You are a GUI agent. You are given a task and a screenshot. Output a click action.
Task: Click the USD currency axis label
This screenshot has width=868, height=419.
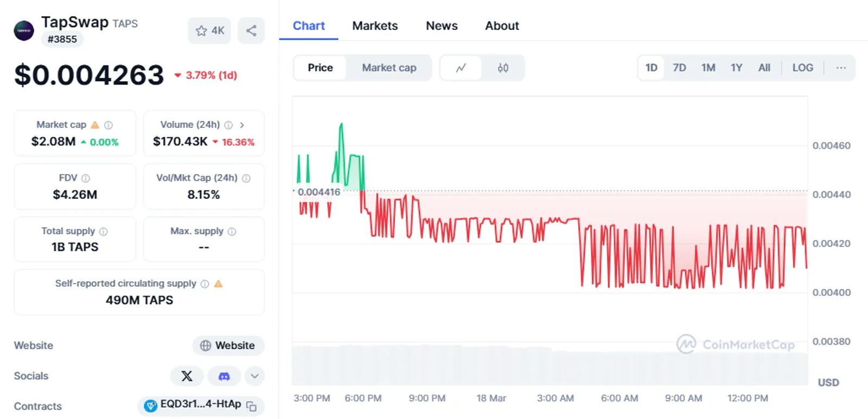[x=828, y=383]
